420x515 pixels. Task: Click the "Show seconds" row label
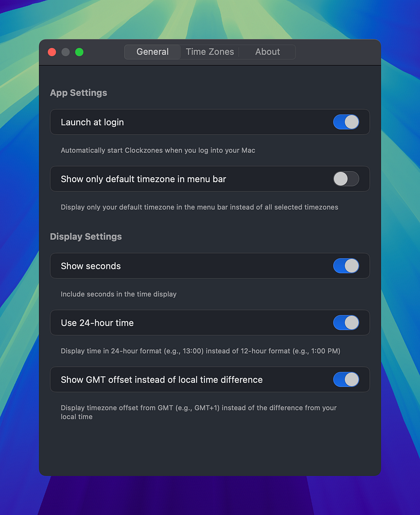coord(91,266)
